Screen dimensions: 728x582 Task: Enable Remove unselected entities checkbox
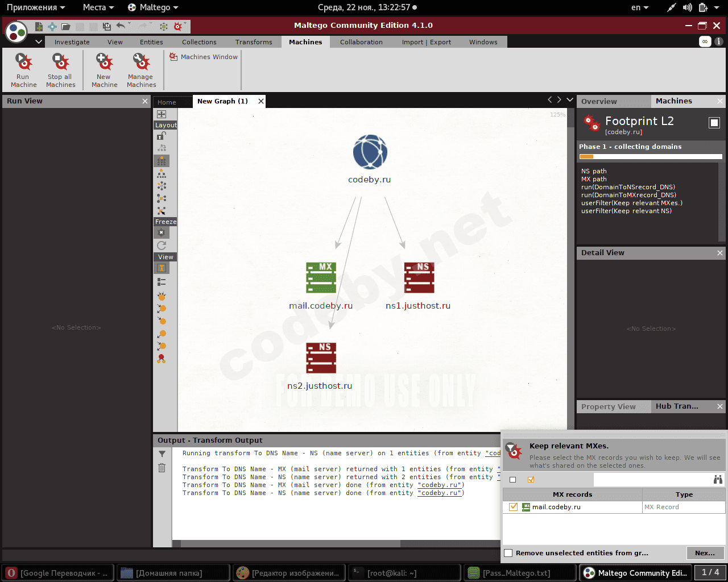point(508,553)
